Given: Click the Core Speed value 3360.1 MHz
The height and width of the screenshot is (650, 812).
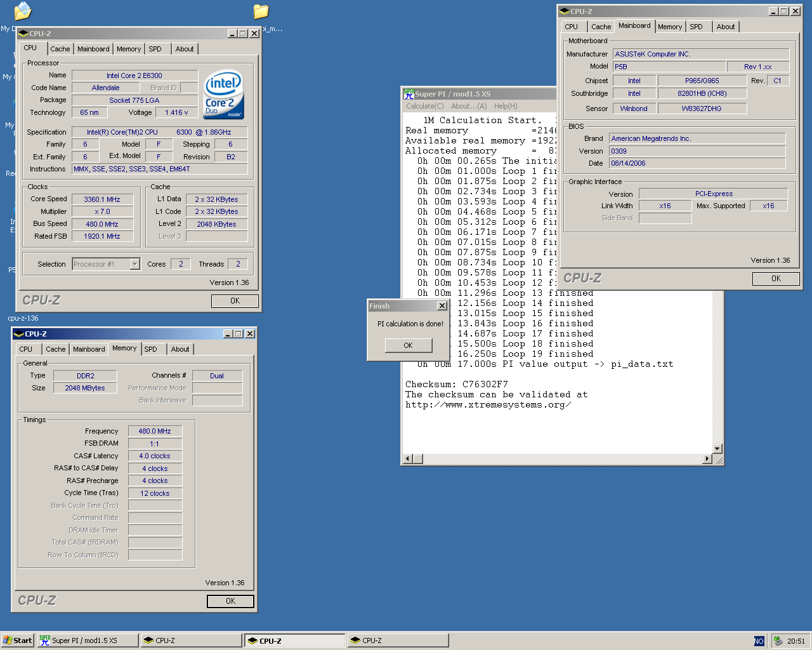Looking at the screenshot, I should tap(102, 199).
